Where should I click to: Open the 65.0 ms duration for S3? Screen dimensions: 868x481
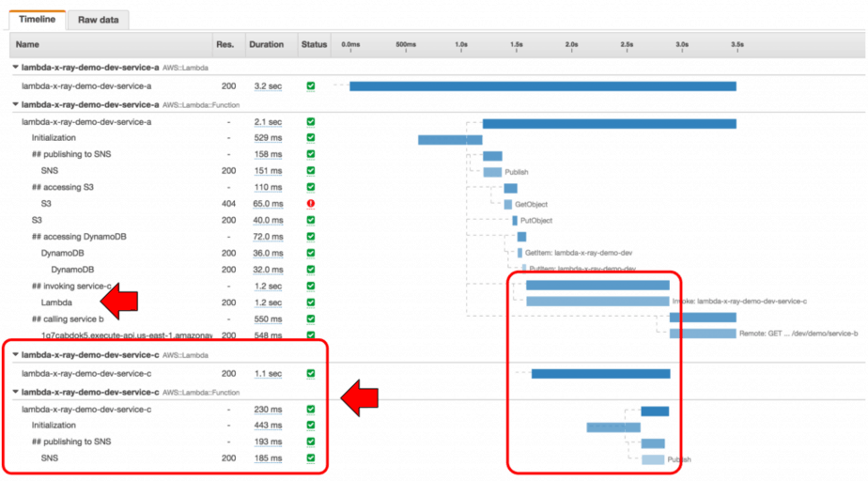coord(266,204)
